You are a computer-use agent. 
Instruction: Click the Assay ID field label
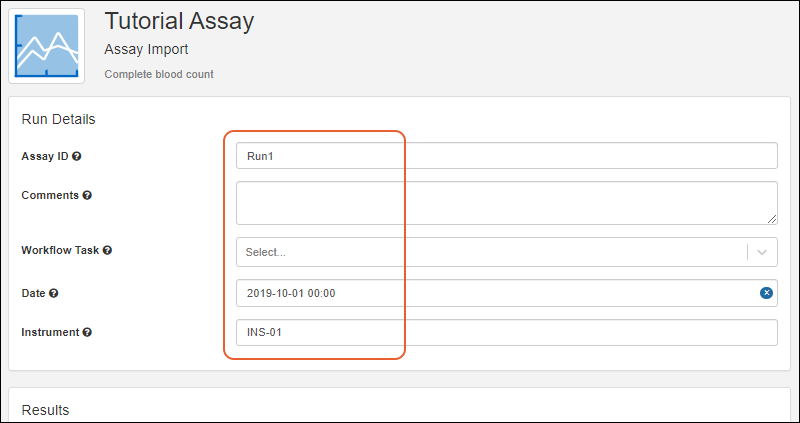(x=44, y=156)
